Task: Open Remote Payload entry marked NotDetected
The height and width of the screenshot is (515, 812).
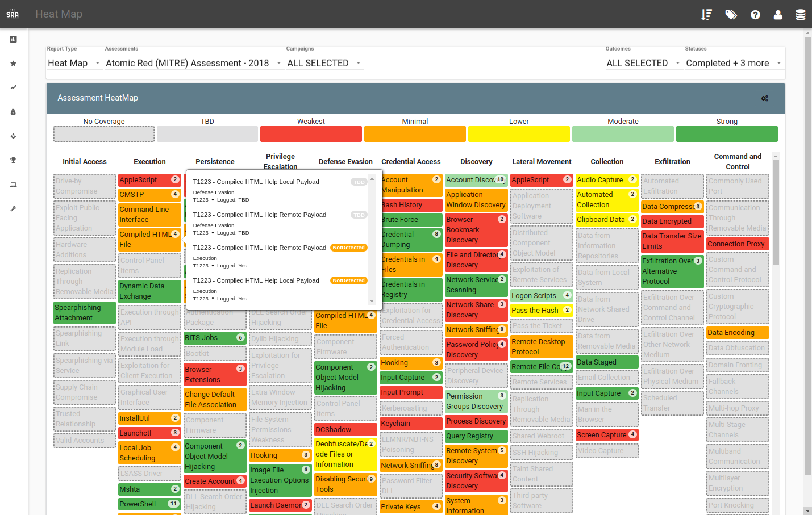Action: coord(280,256)
